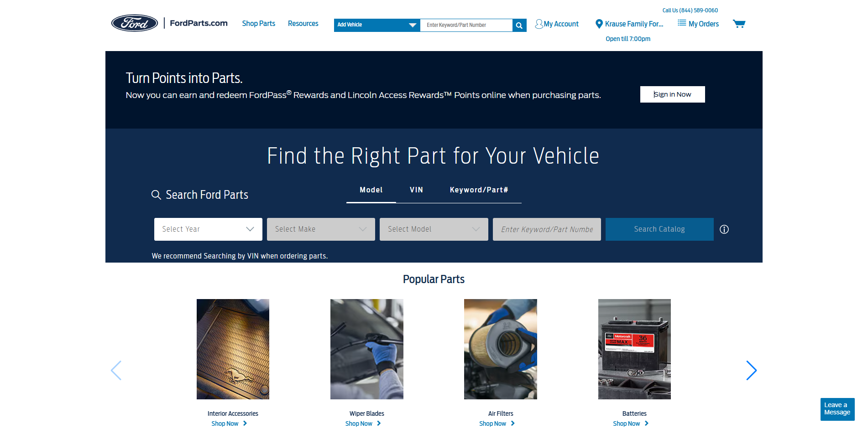
Task: Click the header search magnifier button
Action: click(x=519, y=26)
